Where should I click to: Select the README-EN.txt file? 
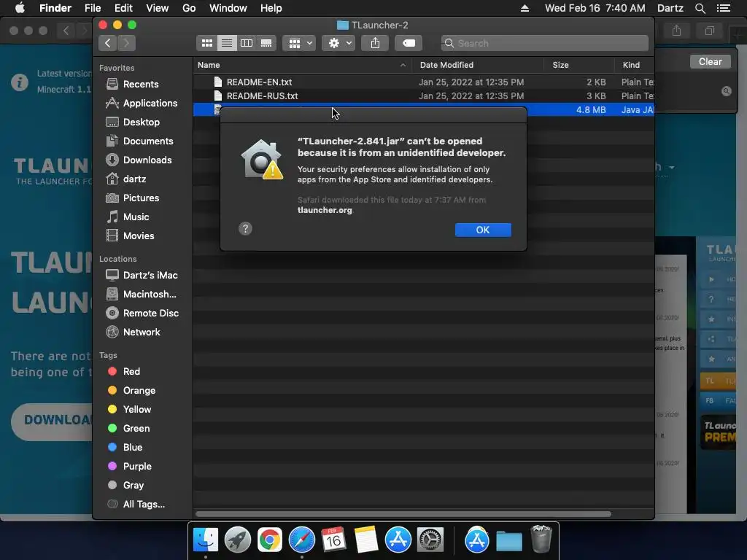click(x=424, y=82)
